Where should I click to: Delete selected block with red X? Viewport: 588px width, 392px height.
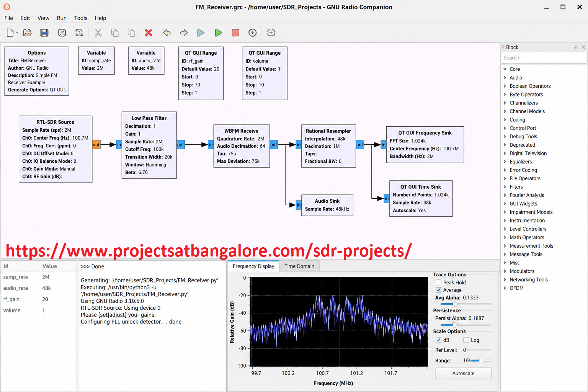tap(149, 33)
